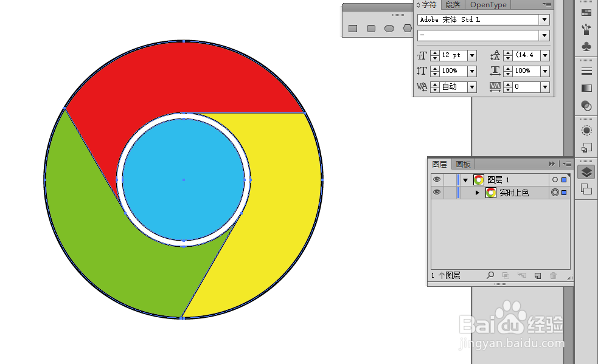Select the Ellipse shape tool
The width and height of the screenshot is (598, 364).
pos(389,29)
